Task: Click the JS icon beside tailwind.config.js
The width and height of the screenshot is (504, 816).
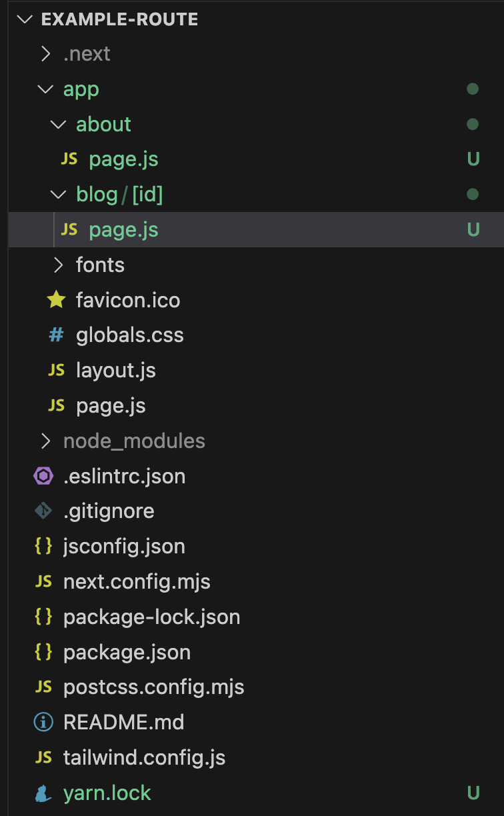Action: coord(43,757)
